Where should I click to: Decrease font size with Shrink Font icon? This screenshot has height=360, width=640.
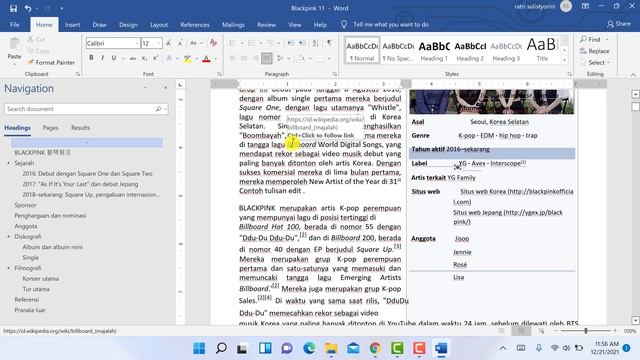pos(180,43)
